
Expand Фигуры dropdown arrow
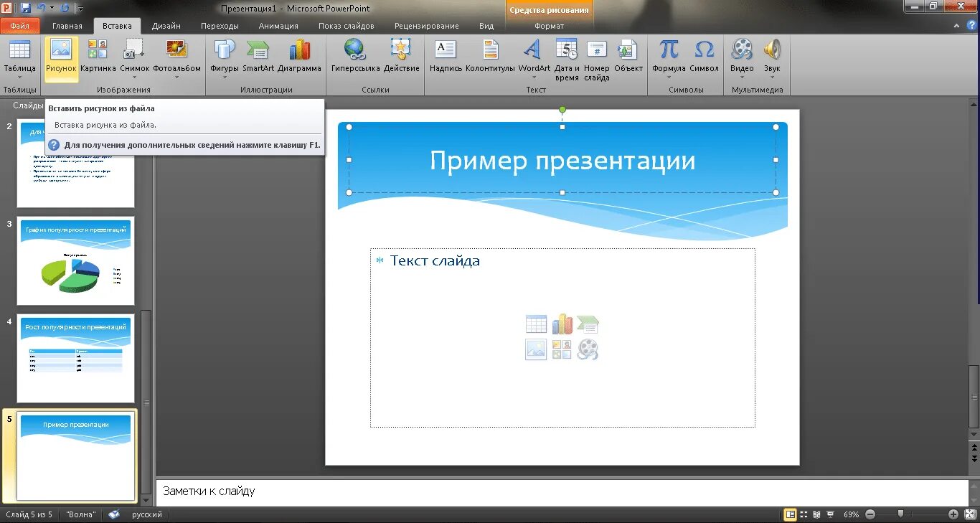(x=225, y=77)
